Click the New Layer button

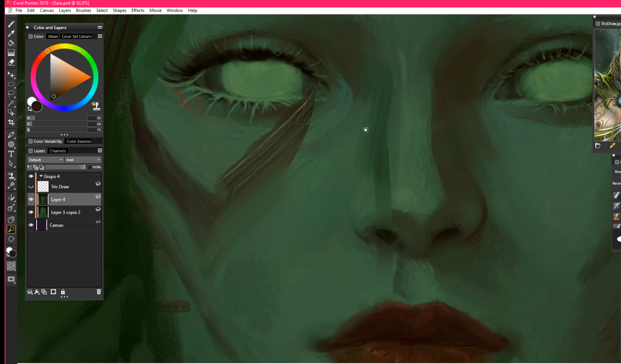30,292
